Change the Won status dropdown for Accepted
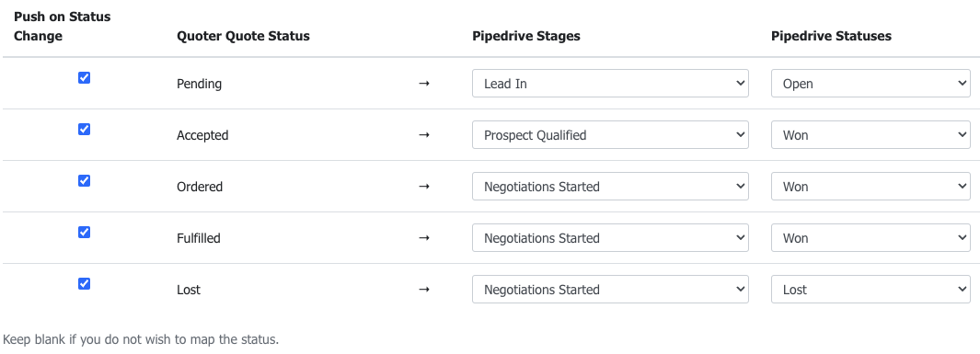This screenshot has width=980, height=354. pos(870,135)
